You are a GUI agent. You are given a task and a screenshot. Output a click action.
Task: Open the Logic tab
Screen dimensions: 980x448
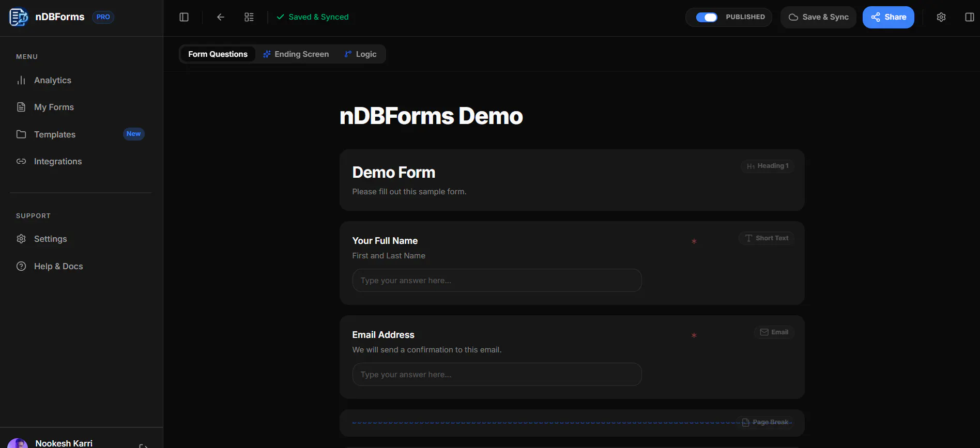361,54
